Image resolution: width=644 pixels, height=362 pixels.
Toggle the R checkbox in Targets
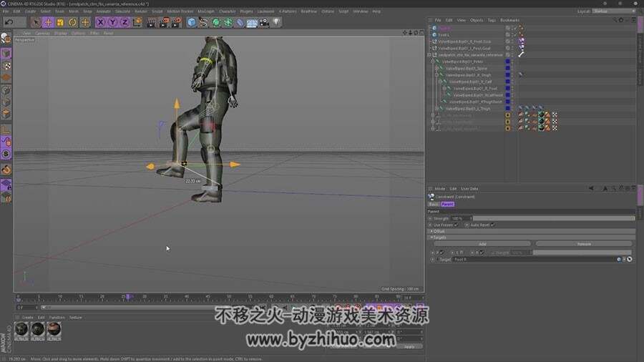point(482,253)
